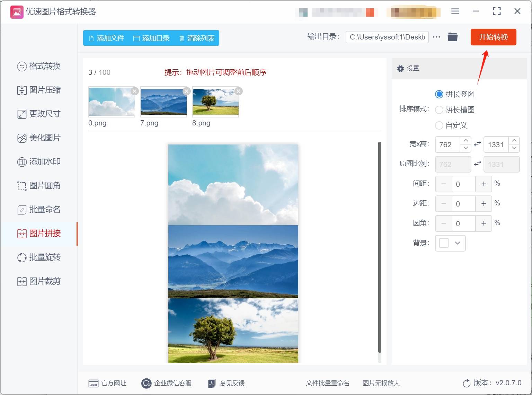Image resolution: width=532 pixels, height=395 pixels.
Task: Remove 8.png from the list
Action: point(238,91)
